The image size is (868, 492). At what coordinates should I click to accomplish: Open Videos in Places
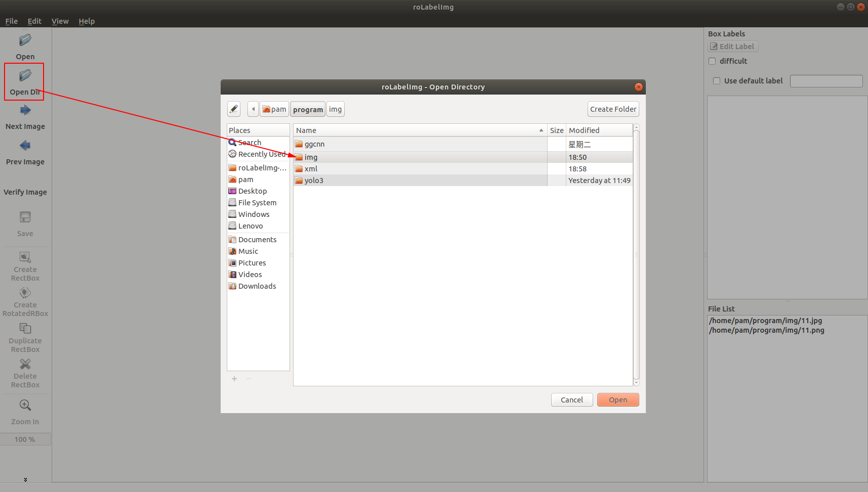coord(258,275)
